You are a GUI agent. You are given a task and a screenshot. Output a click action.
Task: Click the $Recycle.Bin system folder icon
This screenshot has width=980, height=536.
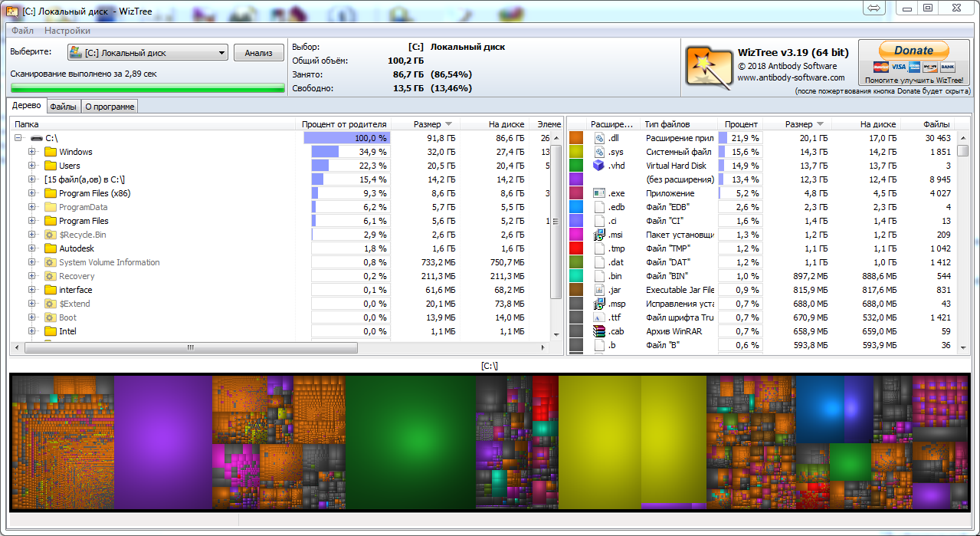point(51,235)
